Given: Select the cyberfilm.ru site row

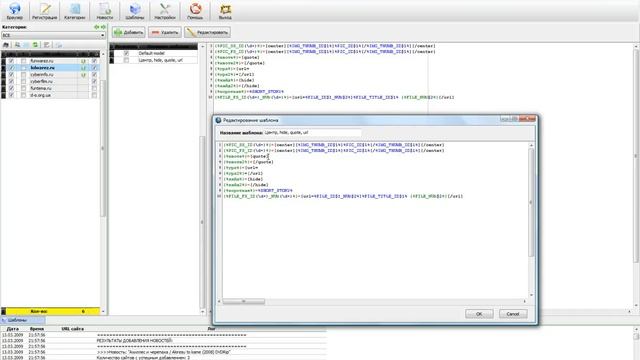Looking at the screenshot, I should [x=50, y=82].
